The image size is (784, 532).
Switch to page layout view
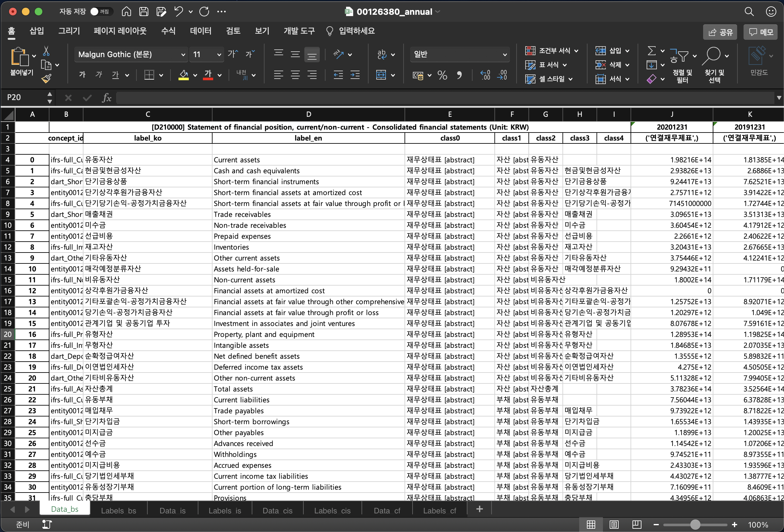[614, 525]
